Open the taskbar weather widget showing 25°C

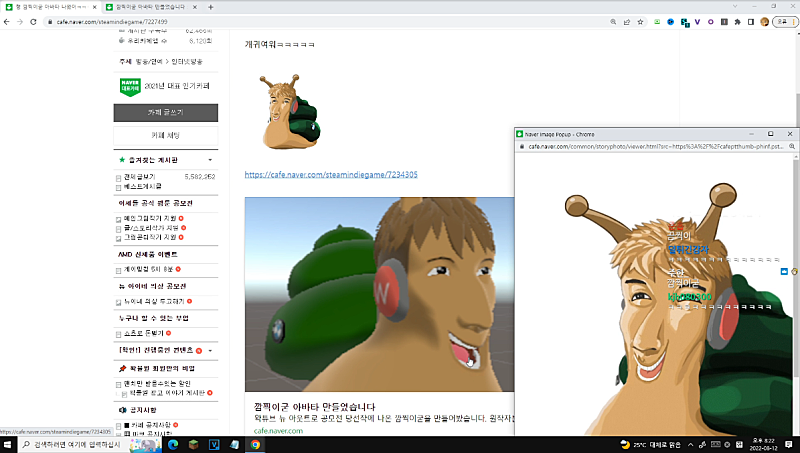tap(651, 445)
